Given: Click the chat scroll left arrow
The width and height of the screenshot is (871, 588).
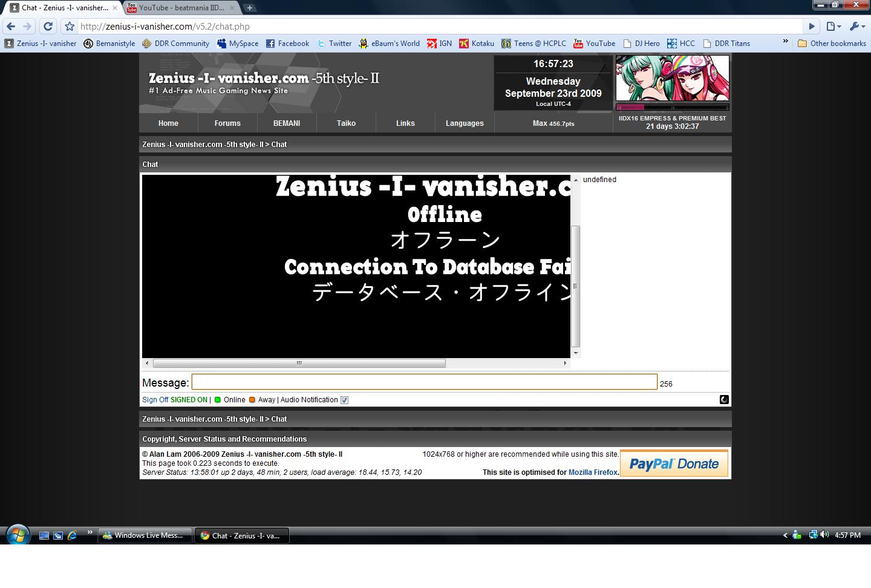Looking at the screenshot, I should click(147, 363).
